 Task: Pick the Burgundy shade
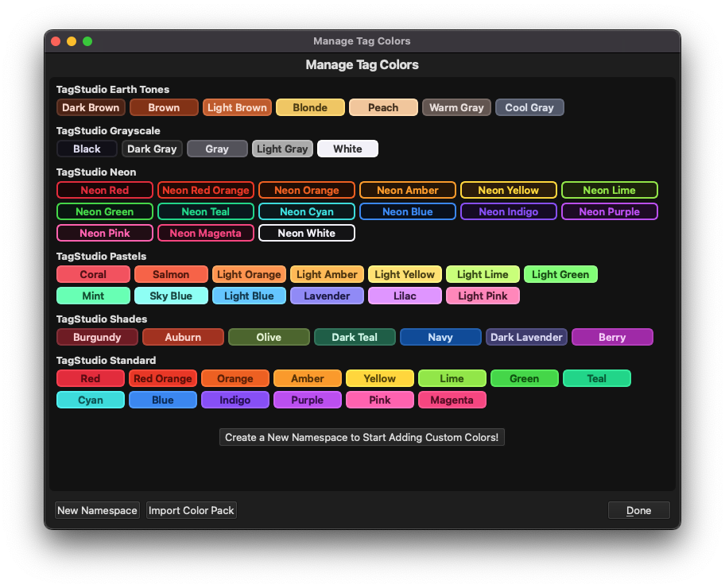coord(97,337)
